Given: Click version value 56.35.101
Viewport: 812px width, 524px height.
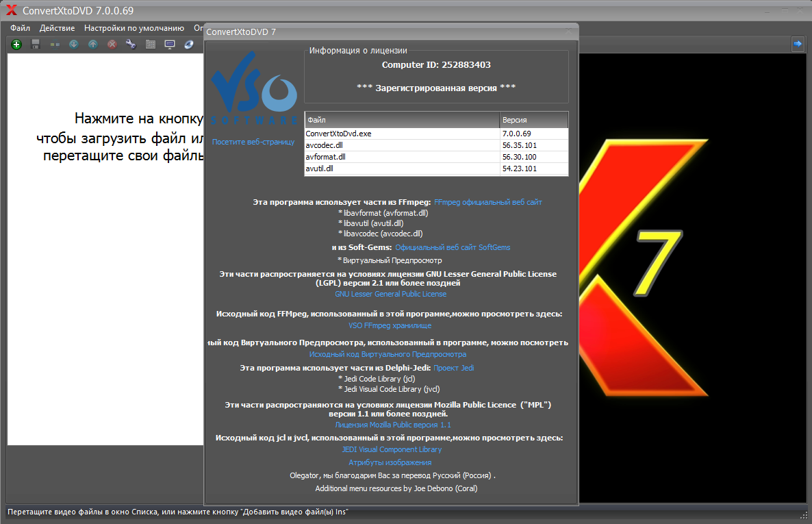Looking at the screenshot, I should tap(520, 145).
